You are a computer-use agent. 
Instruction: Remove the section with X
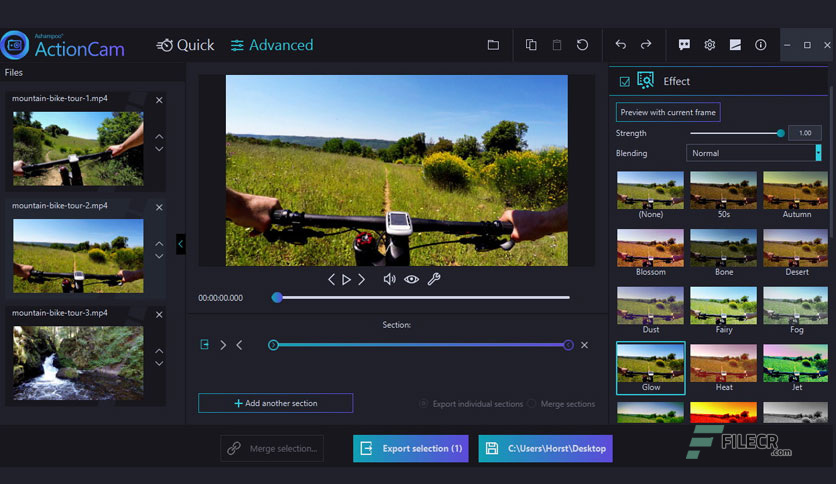(584, 345)
